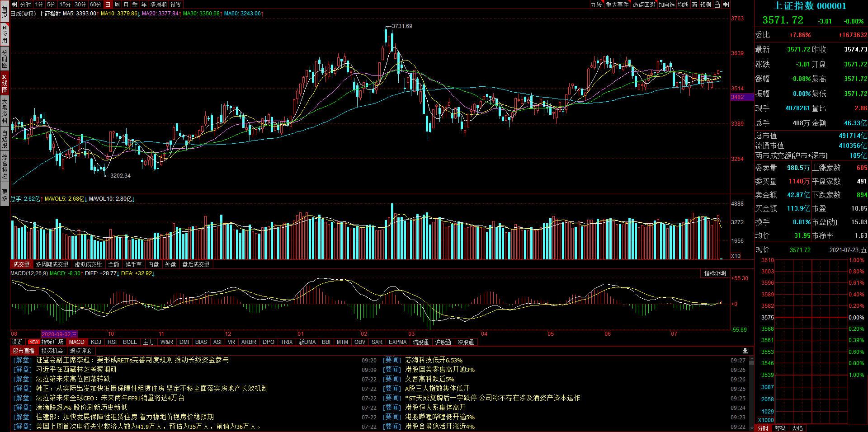Switch to the 换手率 tab

point(134,264)
